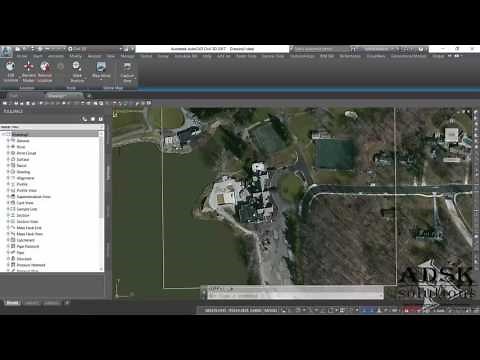Click the Reorient Marker tool
The image size is (480, 360).
click(x=29, y=72)
